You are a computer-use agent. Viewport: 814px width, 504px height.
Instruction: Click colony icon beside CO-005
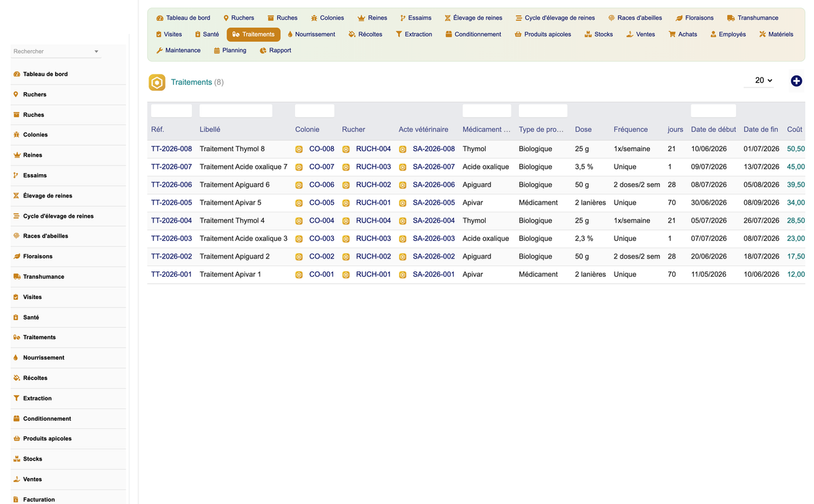(x=299, y=203)
